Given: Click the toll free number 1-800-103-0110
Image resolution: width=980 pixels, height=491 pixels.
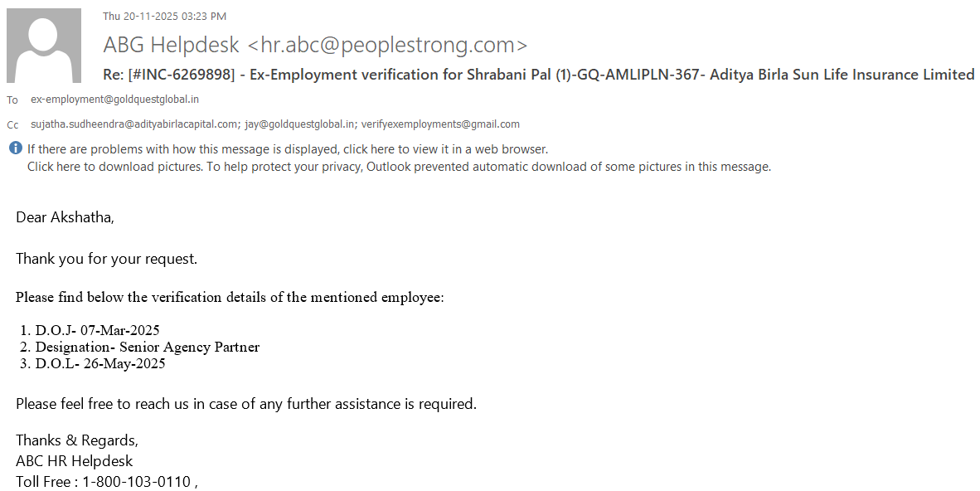Looking at the screenshot, I should tap(136, 482).
